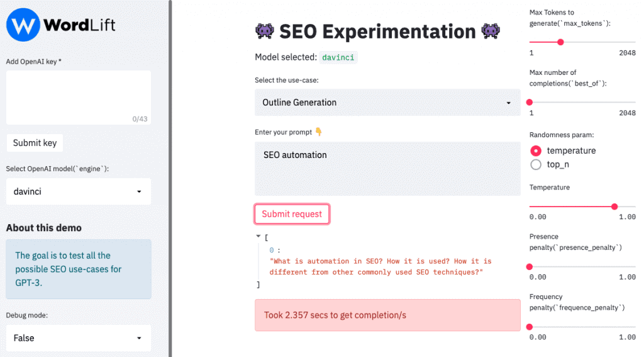Click the pointing-down hand emoji by prompt label
The image size is (644, 357).
[319, 132]
